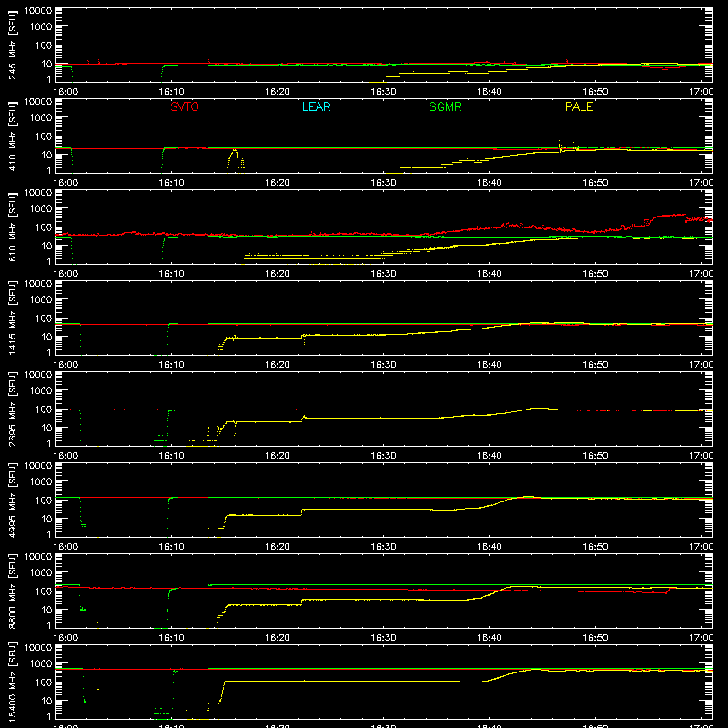Select the 8800 MHz [SFU] axis title
This screenshot has height=728, width=728.
point(13,591)
